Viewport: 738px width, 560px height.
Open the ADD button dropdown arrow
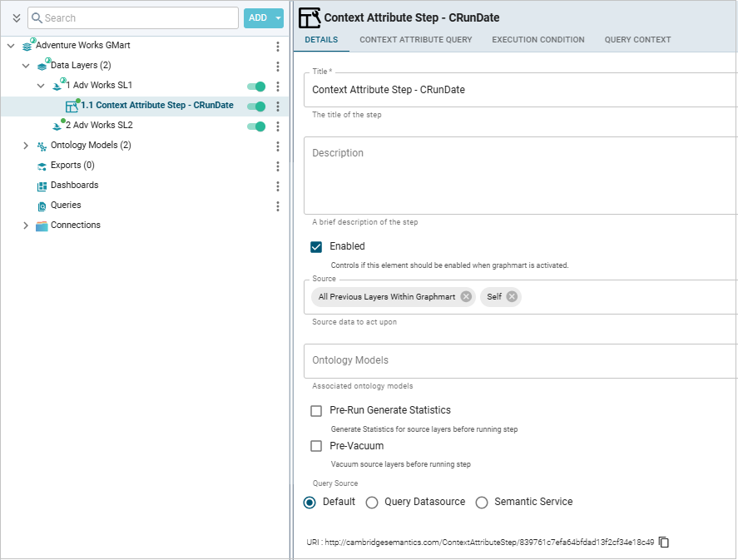[279, 17]
